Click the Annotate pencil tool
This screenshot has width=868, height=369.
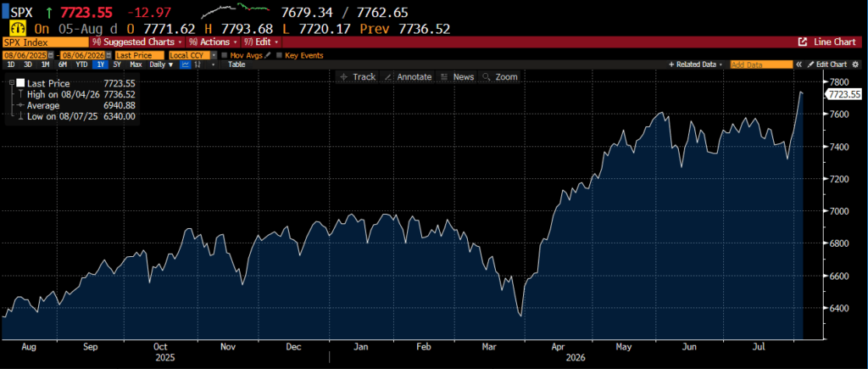click(408, 77)
